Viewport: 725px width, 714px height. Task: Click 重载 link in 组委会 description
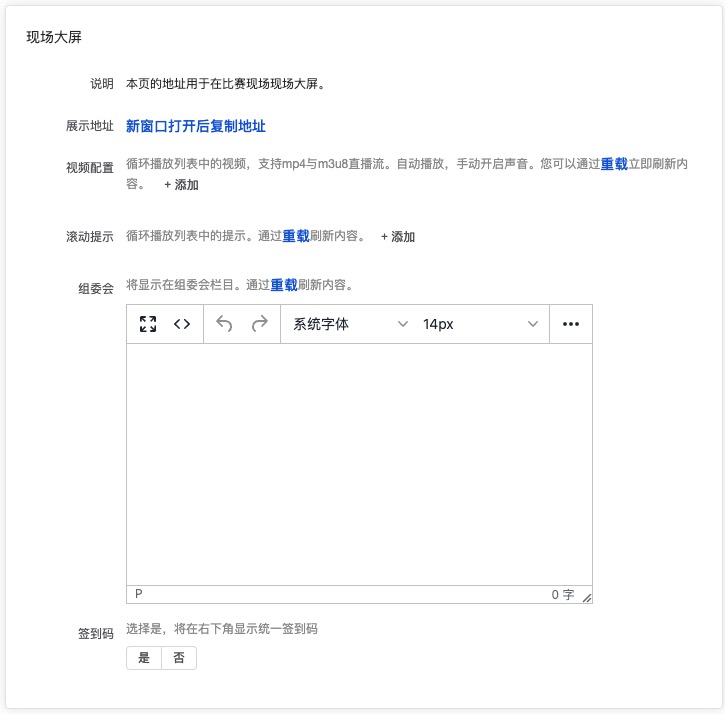coord(284,285)
